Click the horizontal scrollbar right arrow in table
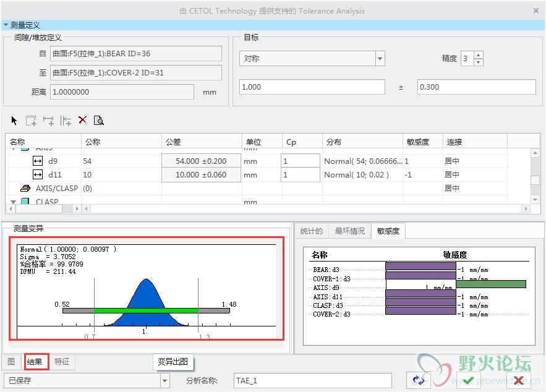This screenshot has height=392, width=546. pos(77,209)
